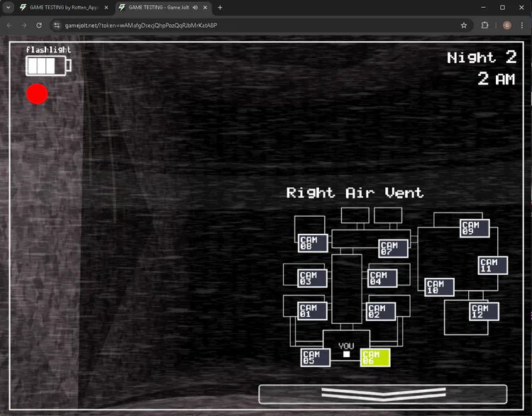Show CAM 12 camera feed
The width and height of the screenshot is (532, 416).
(484, 311)
